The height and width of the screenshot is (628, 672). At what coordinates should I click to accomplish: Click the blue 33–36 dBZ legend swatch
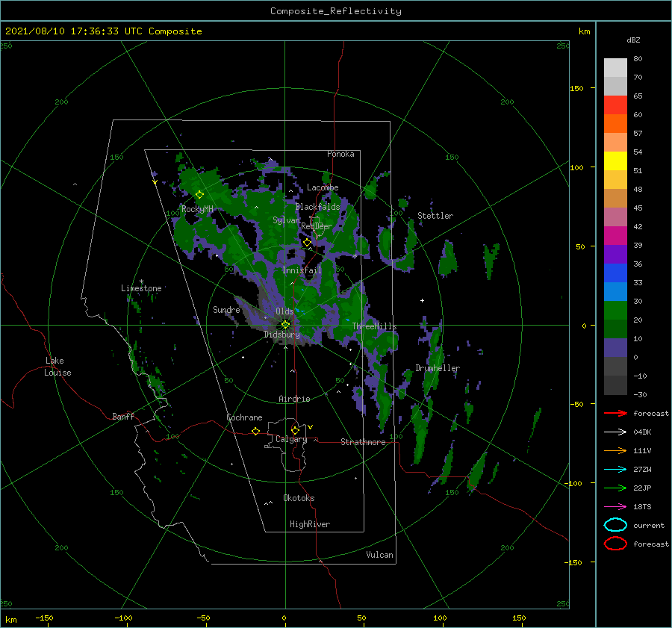click(x=615, y=273)
